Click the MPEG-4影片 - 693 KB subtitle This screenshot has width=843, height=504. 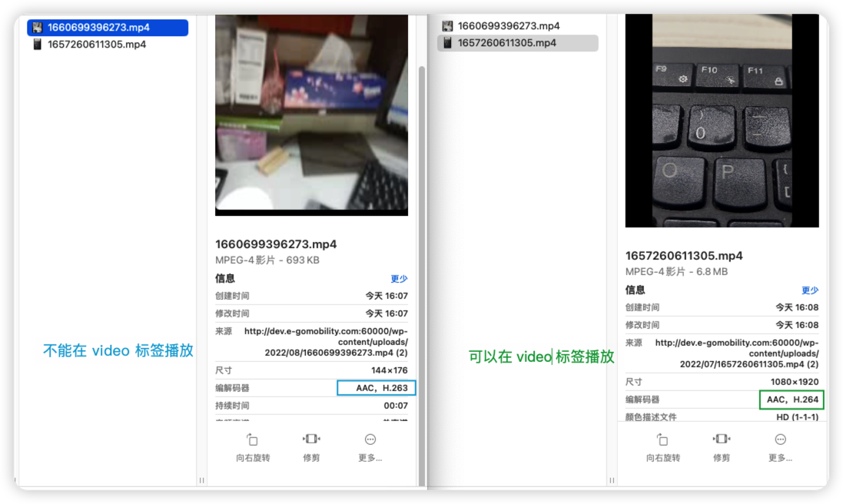tap(267, 260)
